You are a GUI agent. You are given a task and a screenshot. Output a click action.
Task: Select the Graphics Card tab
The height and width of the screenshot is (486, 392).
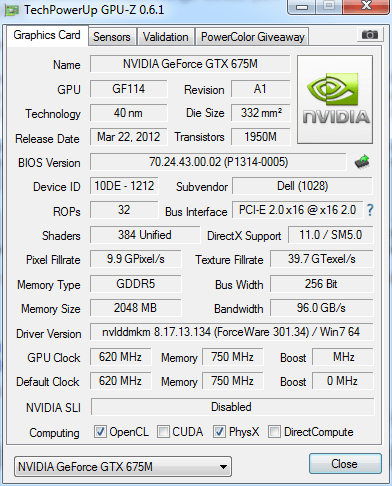point(47,35)
